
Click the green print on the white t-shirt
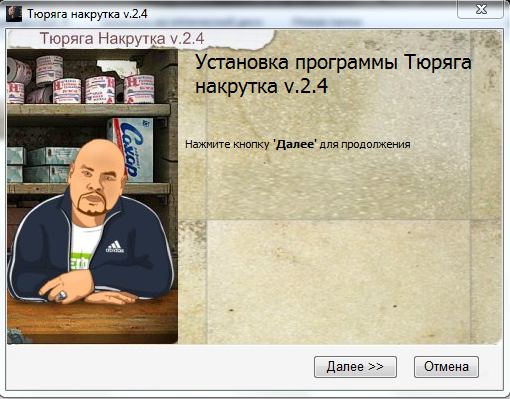pos(80,262)
